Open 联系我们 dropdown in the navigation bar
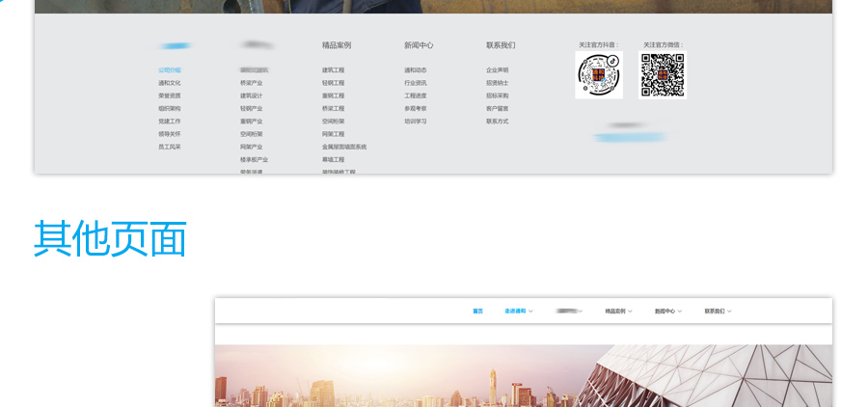The height and width of the screenshot is (407, 868). 718,312
